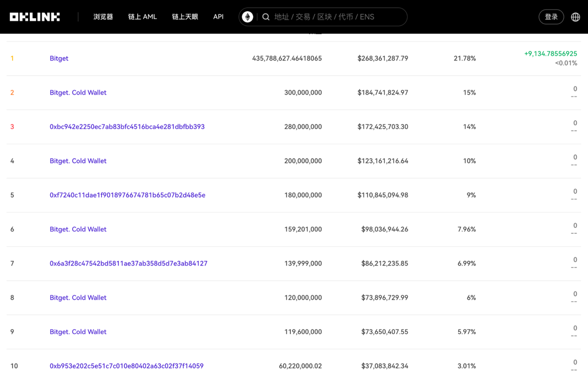
Task: Open the 链上 AML menu
Action: [x=142, y=17]
